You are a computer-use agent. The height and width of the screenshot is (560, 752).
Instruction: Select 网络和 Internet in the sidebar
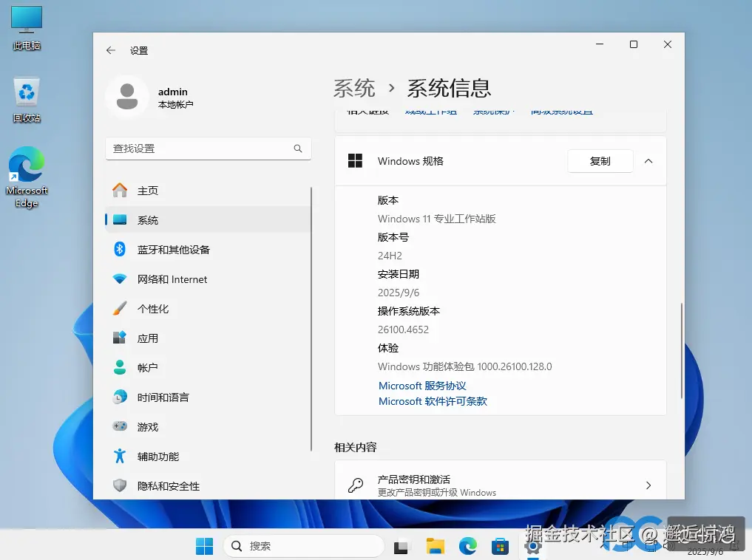click(x=208, y=279)
